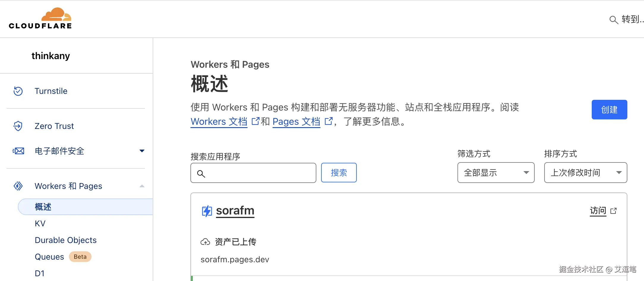Open Zero Trust in the sidebar
Image resolution: width=644 pixels, height=281 pixels.
[x=54, y=126]
